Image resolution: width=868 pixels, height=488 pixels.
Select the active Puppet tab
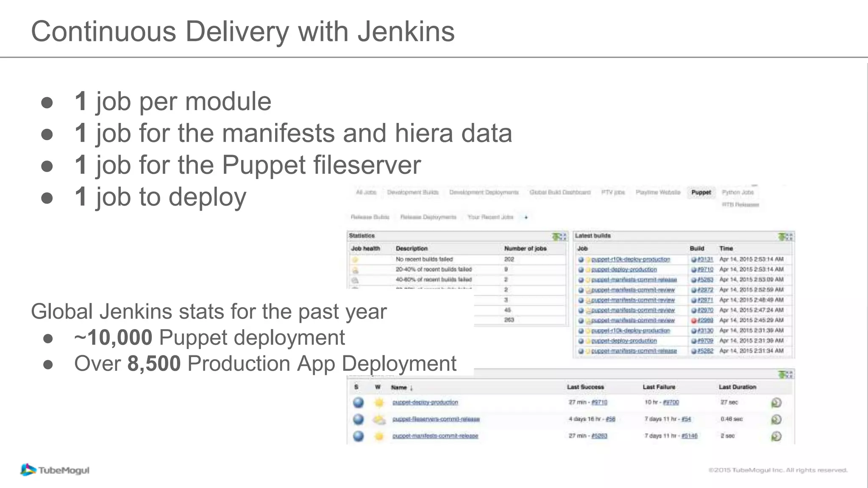point(701,192)
